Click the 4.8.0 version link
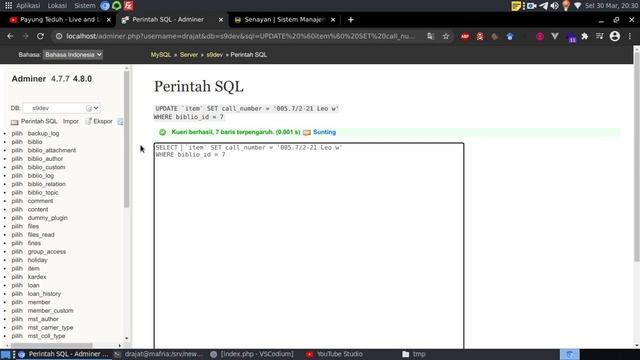 [x=82, y=79]
